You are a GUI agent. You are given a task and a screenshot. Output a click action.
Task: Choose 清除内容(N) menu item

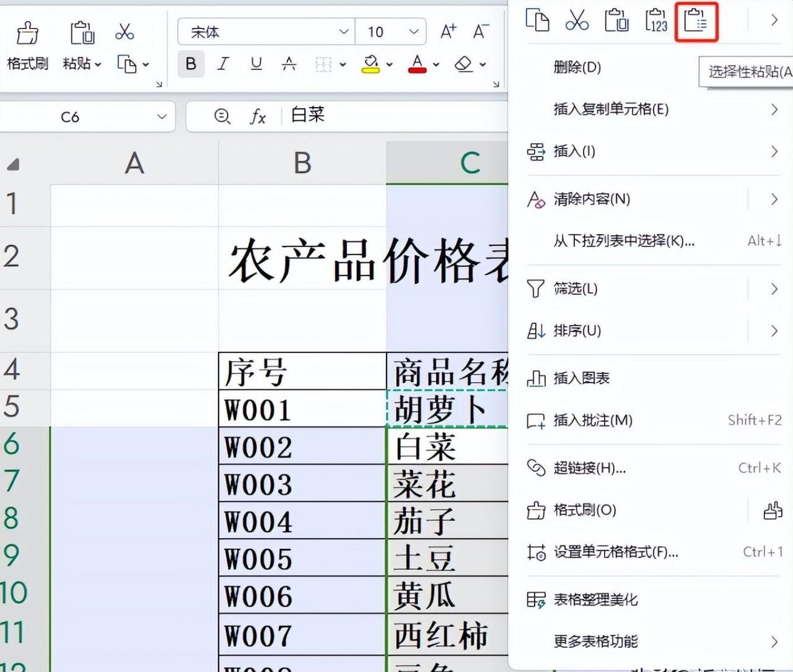654,199
